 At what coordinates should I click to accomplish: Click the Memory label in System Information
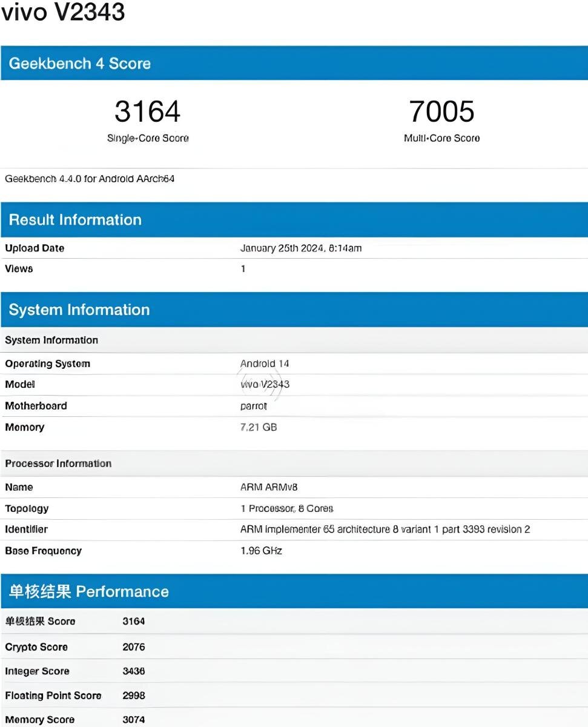[25, 428]
